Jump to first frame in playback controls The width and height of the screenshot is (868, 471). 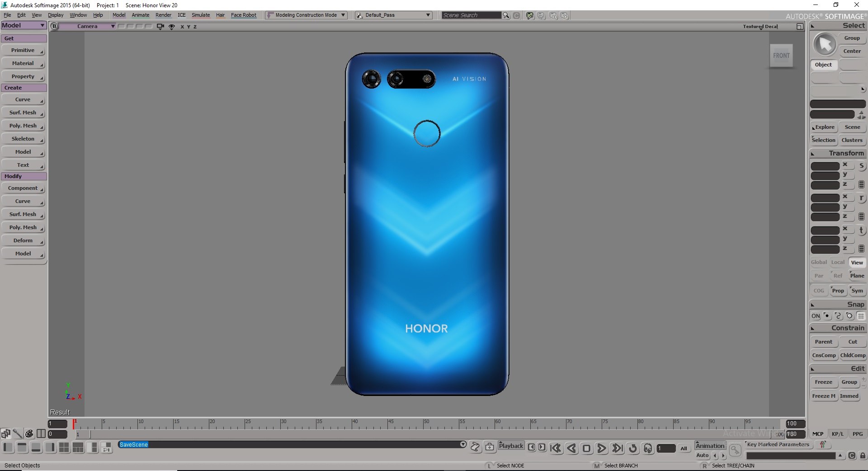pos(556,448)
